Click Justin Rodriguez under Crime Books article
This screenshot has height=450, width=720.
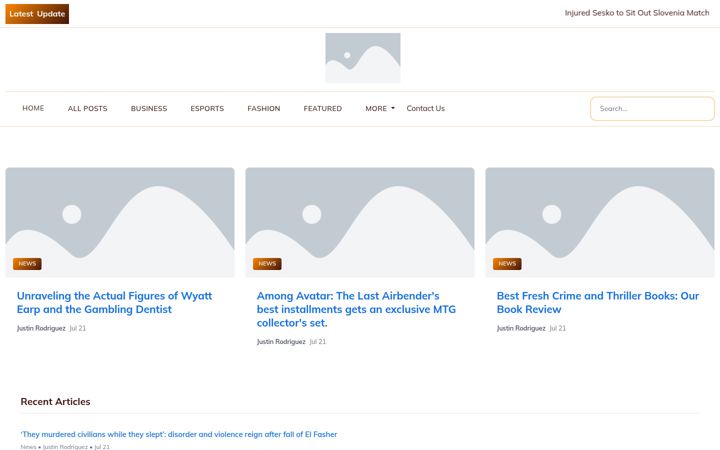pos(521,328)
